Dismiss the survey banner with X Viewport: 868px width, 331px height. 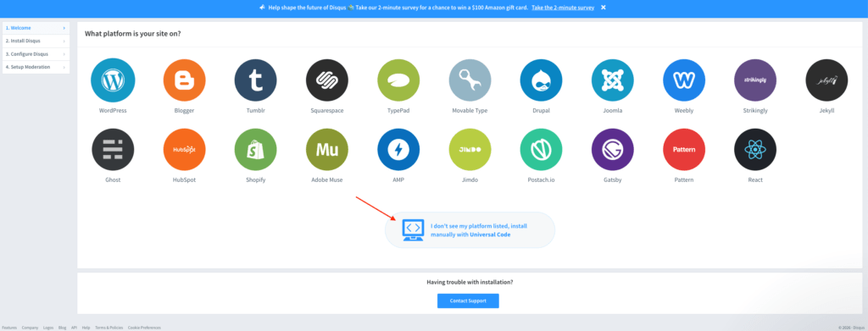[x=604, y=8]
